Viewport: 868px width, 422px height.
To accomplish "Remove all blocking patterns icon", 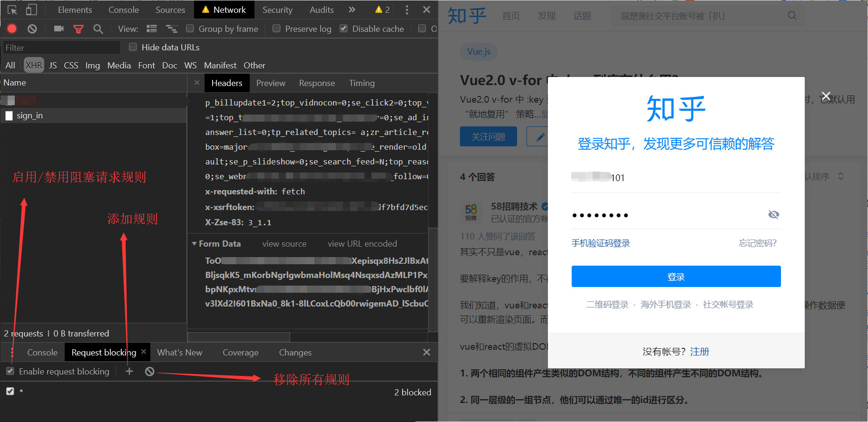I will pos(150,371).
